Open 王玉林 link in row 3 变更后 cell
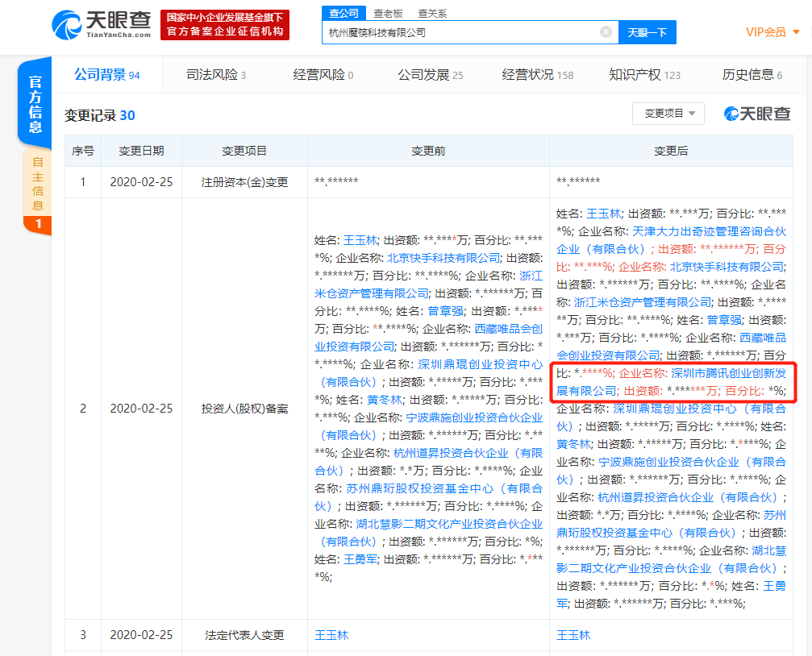This screenshot has width=812, height=656. point(573,635)
